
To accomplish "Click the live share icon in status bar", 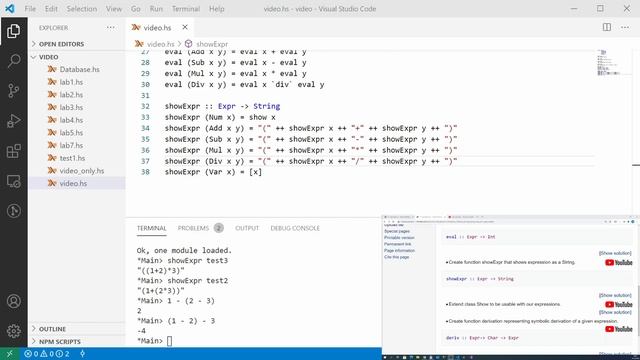I will tap(82, 354).
